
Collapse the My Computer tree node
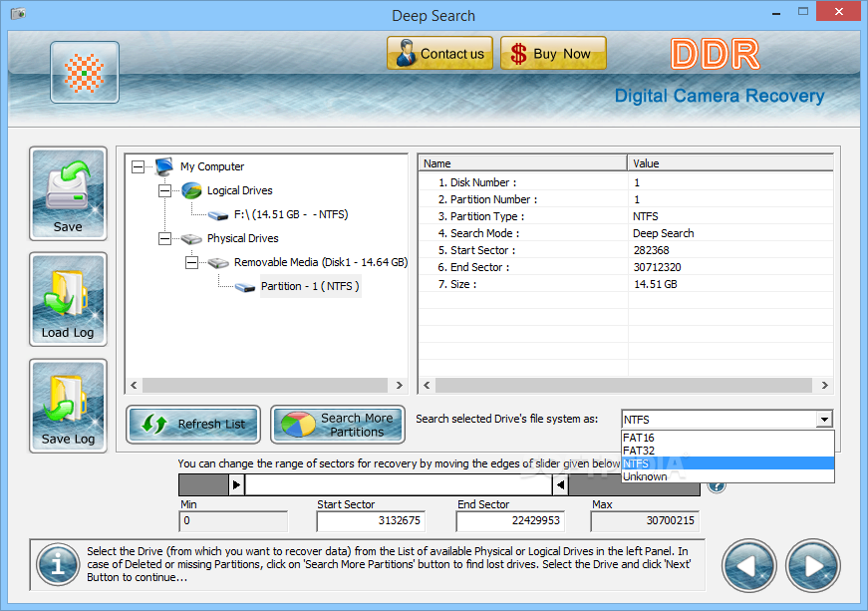pos(138,166)
